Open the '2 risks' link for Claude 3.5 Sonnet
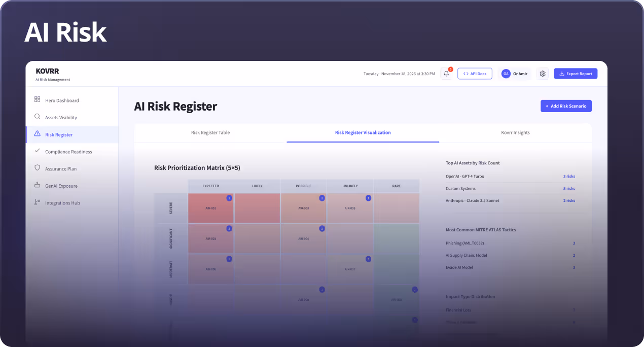Screen dimensions: 644x347 click(x=569, y=201)
